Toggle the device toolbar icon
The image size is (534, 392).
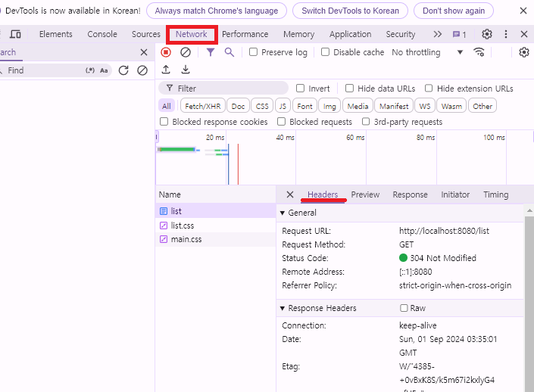[15, 34]
